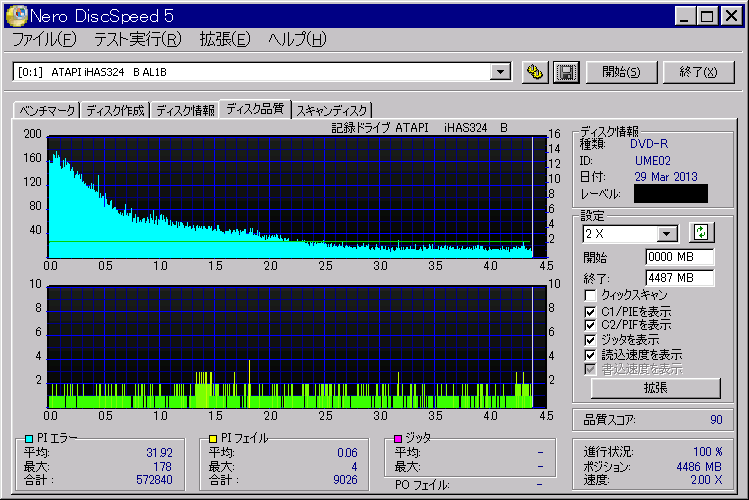Screen dimensions: 749x500
Task: Click the Nero DiscSpeed title bar icon
Action: point(16,16)
